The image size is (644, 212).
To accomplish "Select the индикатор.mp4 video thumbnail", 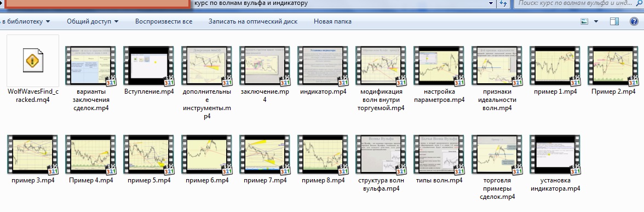I will pos(323,66).
